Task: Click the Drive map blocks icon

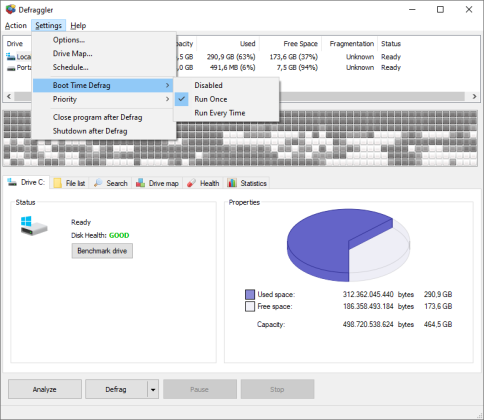Action: coord(140,183)
